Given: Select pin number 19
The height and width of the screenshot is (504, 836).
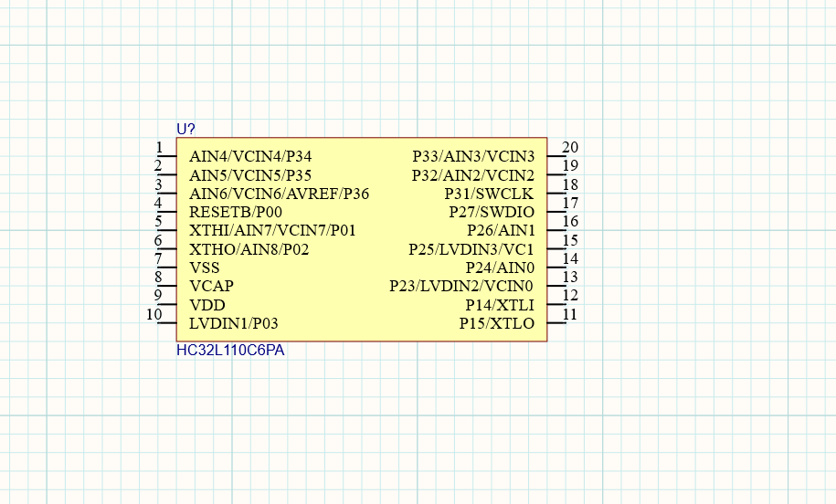Looking at the screenshot, I should tap(570, 165).
